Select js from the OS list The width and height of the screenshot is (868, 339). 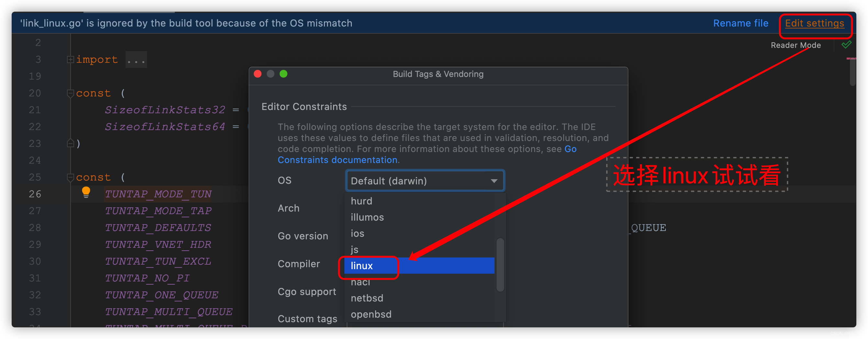click(x=419, y=249)
